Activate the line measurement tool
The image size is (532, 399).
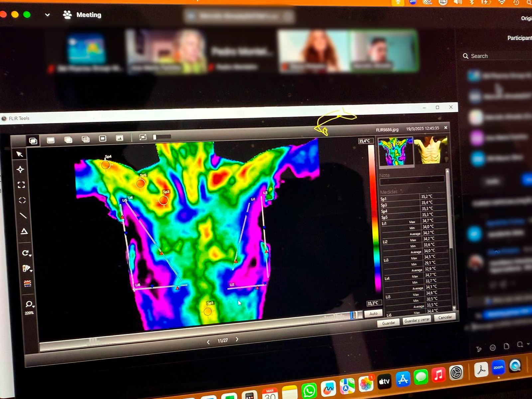[x=23, y=215]
